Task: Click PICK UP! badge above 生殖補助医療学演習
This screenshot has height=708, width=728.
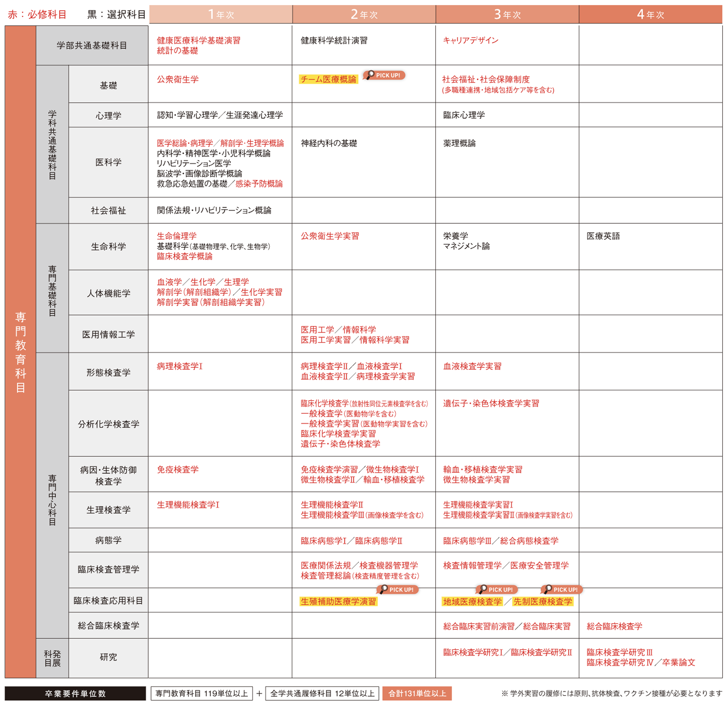Action: 397,590
